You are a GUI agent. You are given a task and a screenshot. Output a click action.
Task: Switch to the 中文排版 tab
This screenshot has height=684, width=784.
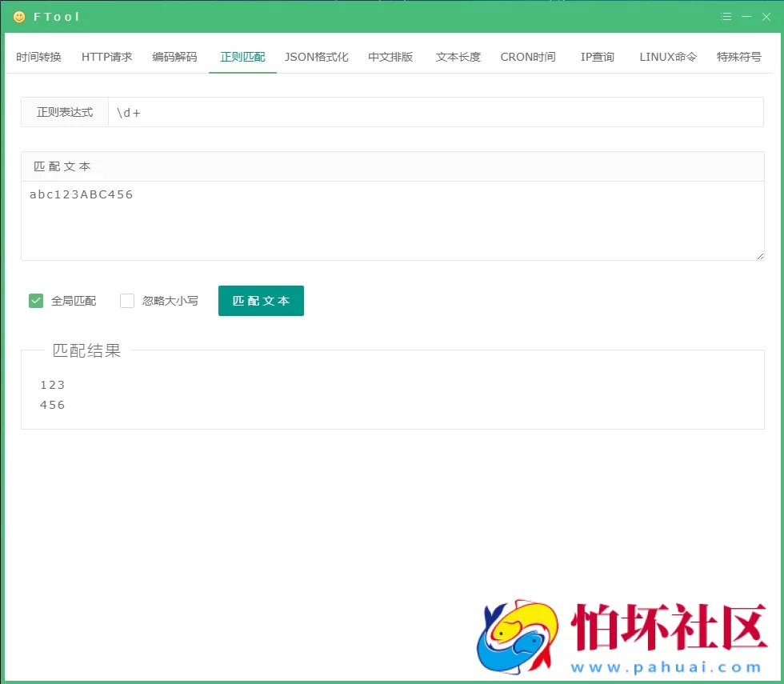pyautogui.click(x=390, y=57)
